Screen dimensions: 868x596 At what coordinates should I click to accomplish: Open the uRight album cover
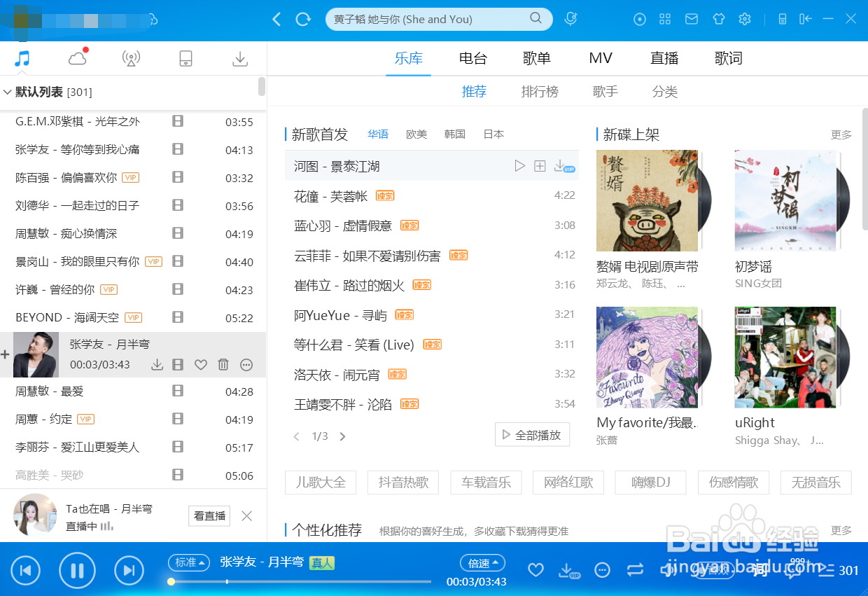pos(786,357)
